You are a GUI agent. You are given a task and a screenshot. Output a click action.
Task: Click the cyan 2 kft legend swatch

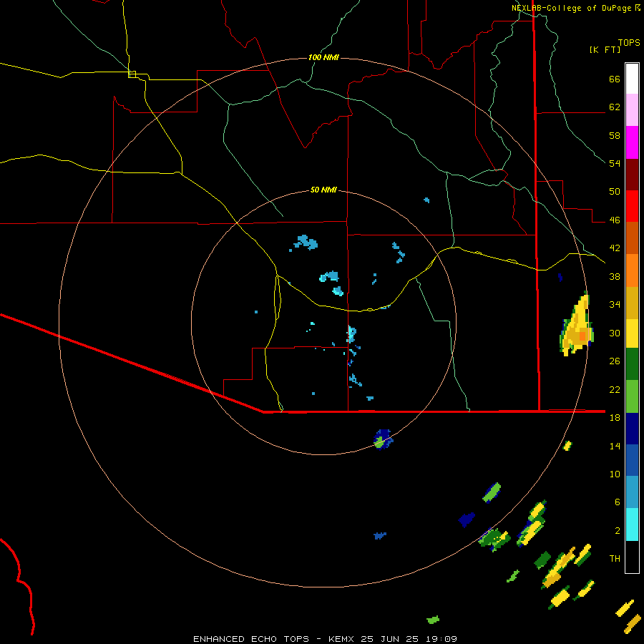point(632,525)
